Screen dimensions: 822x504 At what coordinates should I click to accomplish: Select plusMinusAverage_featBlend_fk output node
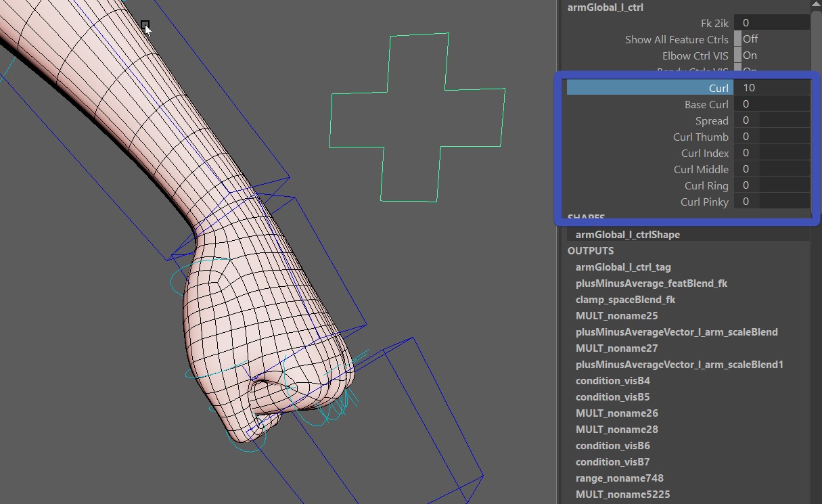pos(651,283)
